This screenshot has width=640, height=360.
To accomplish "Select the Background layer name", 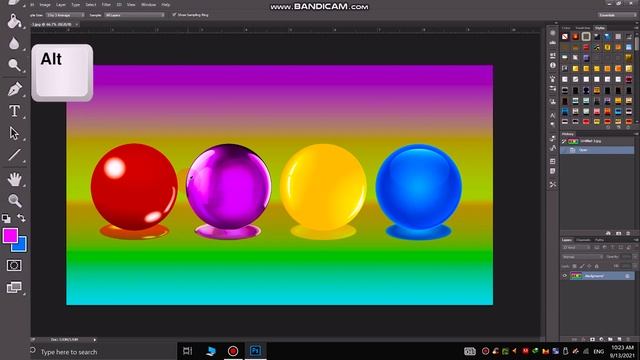I will pos(594,276).
